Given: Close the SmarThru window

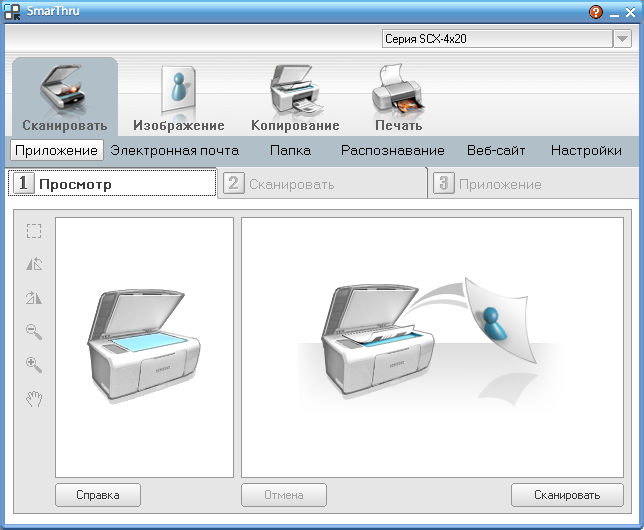Looking at the screenshot, I should 630,13.
